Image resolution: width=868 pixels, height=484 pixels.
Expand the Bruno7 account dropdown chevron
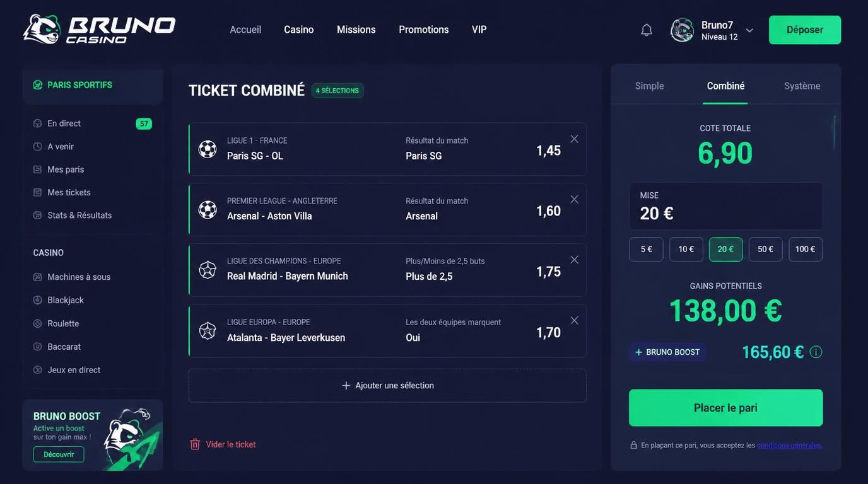click(749, 30)
